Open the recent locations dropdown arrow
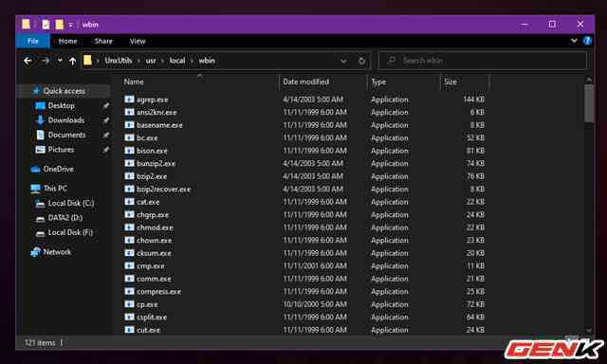607x364 pixels. 60,61
